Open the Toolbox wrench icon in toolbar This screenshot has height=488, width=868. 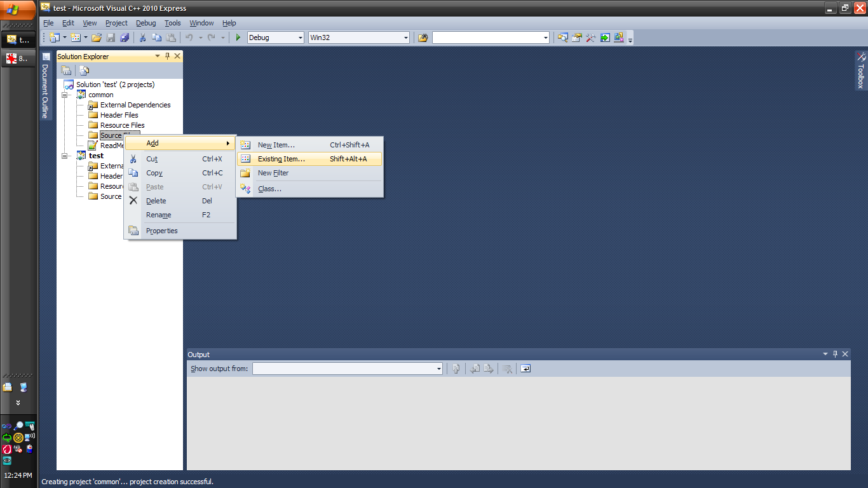(x=591, y=37)
